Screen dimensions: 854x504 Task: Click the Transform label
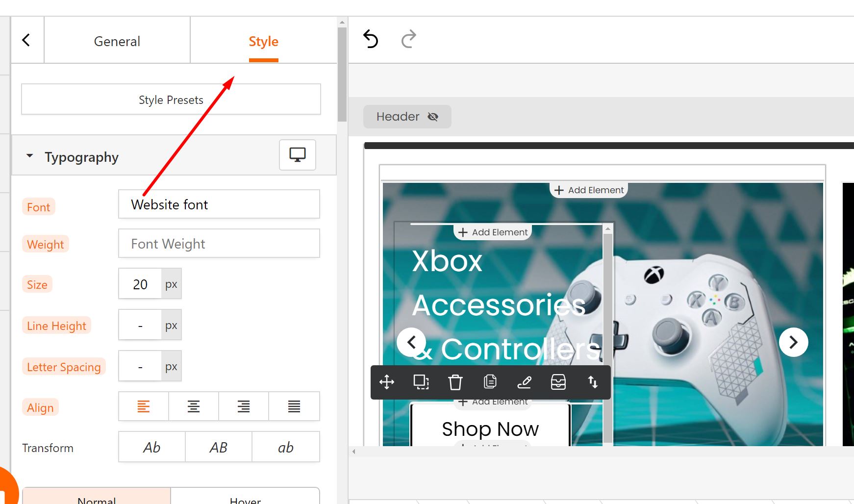point(48,448)
